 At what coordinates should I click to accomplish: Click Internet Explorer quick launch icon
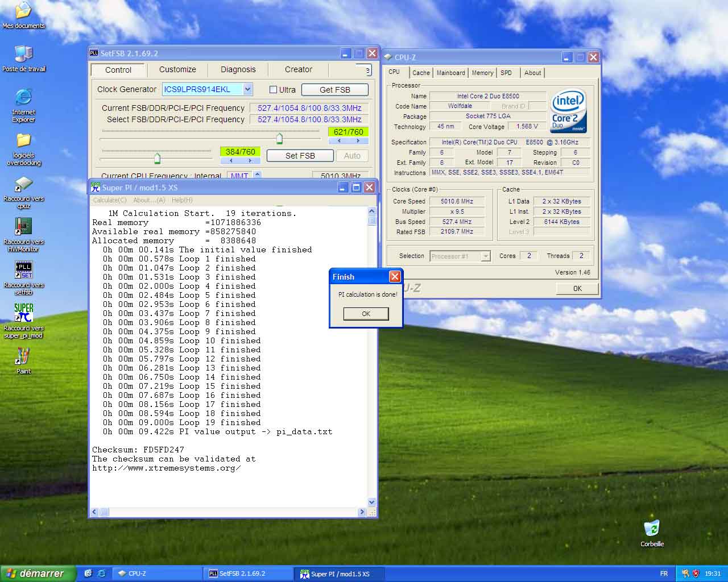pyautogui.click(x=101, y=573)
